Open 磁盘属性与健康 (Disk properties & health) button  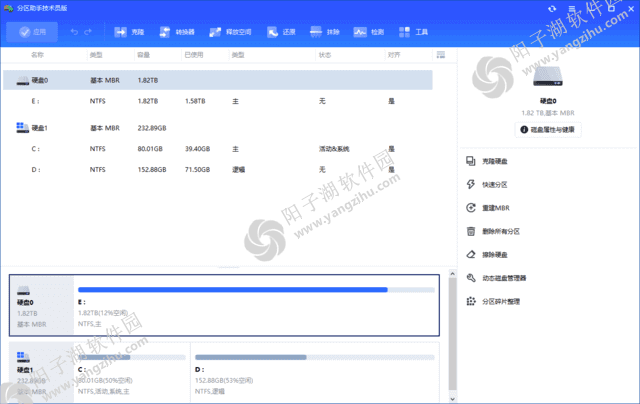tap(548, 129)
